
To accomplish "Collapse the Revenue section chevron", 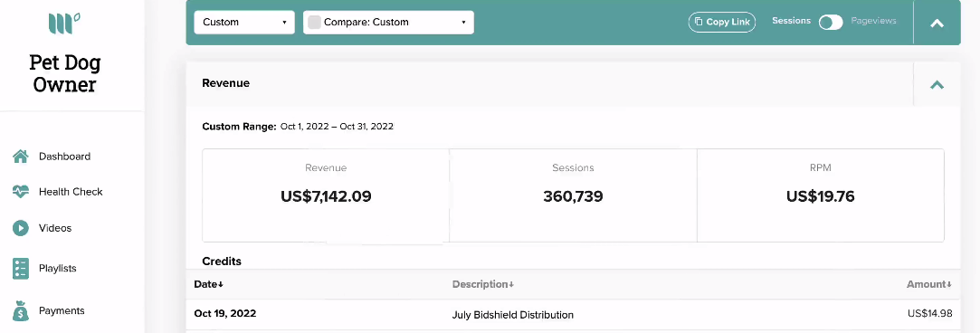I will pyautogui.click(x=937, y=84).
